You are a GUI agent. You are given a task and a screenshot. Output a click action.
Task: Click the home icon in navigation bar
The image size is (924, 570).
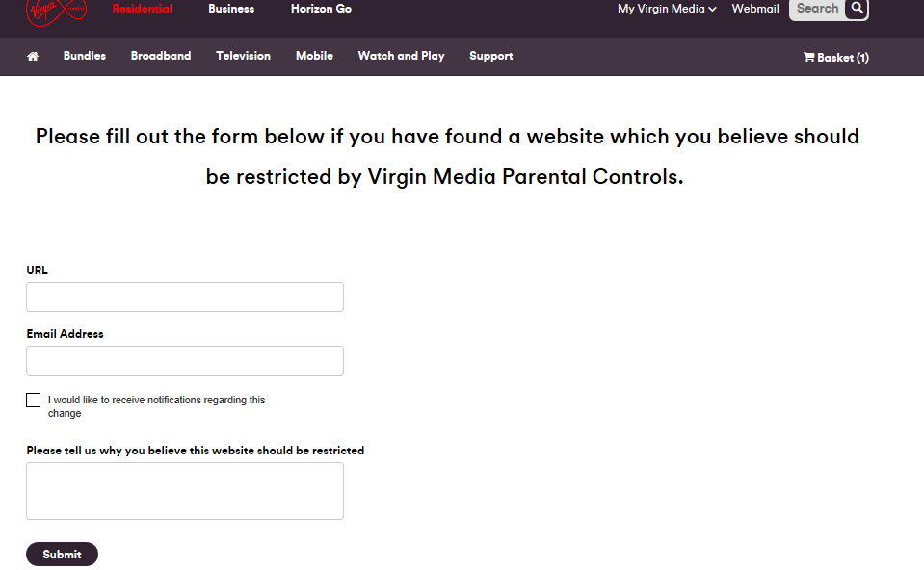[x=33, y=57]
